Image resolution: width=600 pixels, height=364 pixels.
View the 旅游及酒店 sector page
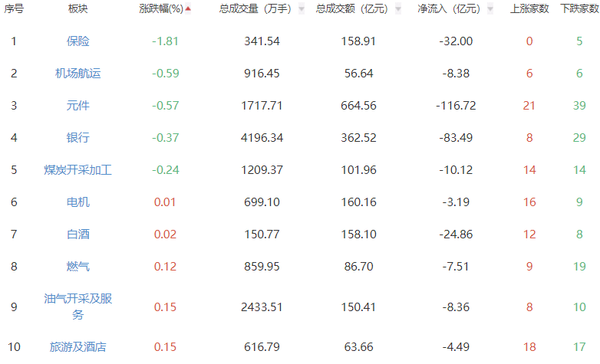click(77, 347)
